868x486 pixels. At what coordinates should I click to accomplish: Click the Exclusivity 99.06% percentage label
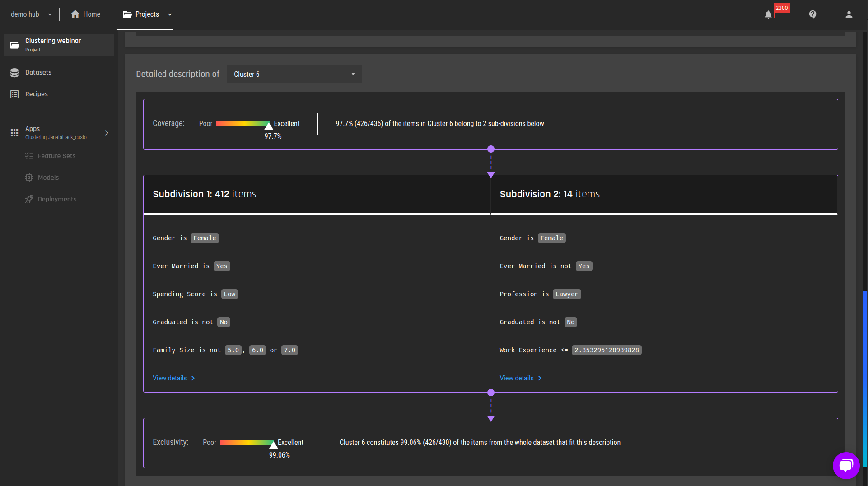click(x=280, y=455)
